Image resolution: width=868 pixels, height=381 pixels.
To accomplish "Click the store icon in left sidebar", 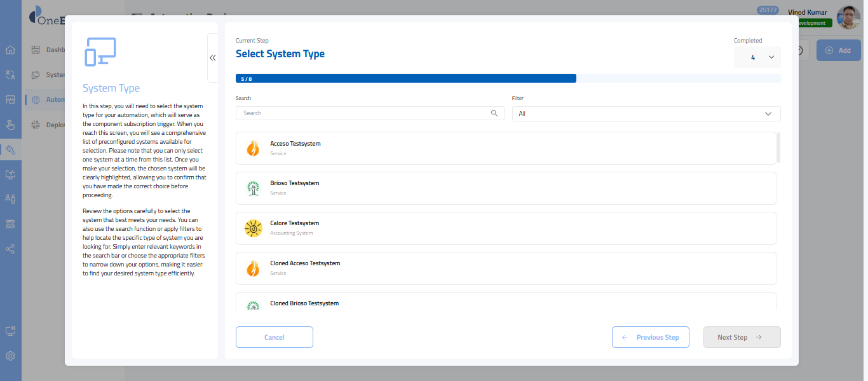I will click(10, 100).
